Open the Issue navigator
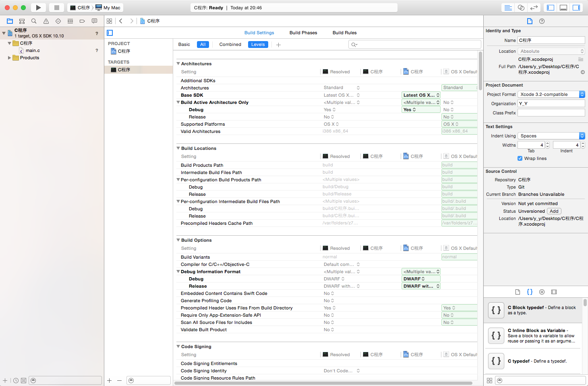588x386 pixels. (46, 21)
